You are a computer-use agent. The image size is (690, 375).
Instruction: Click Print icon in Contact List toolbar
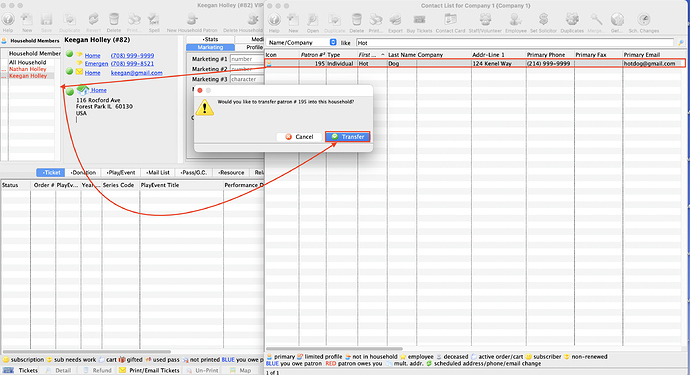coord(375,19)
